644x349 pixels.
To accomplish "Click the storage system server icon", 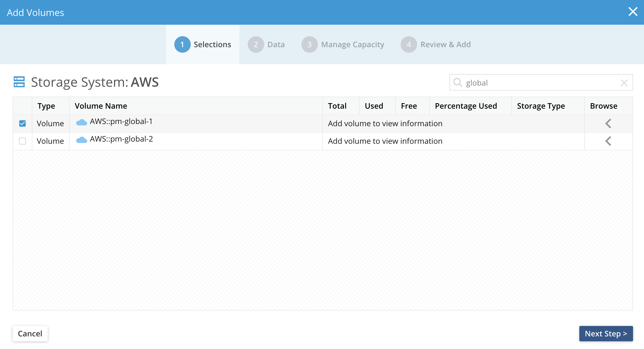I will (19, 82).
